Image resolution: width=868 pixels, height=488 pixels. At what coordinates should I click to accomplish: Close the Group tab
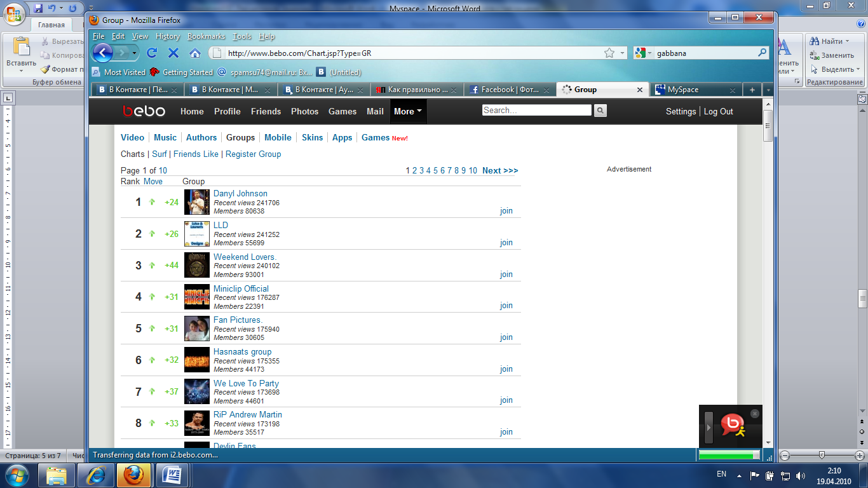pyautogui.click(x=640, y=90)
